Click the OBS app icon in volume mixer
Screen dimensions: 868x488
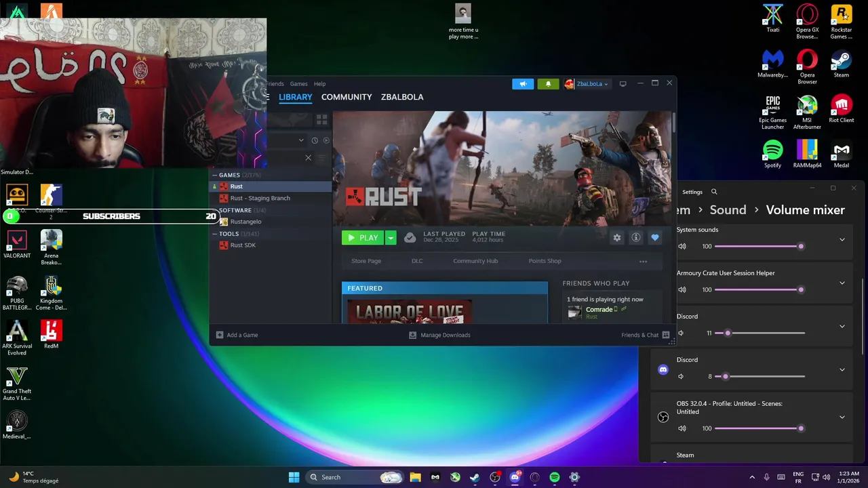tap(663, 417)
